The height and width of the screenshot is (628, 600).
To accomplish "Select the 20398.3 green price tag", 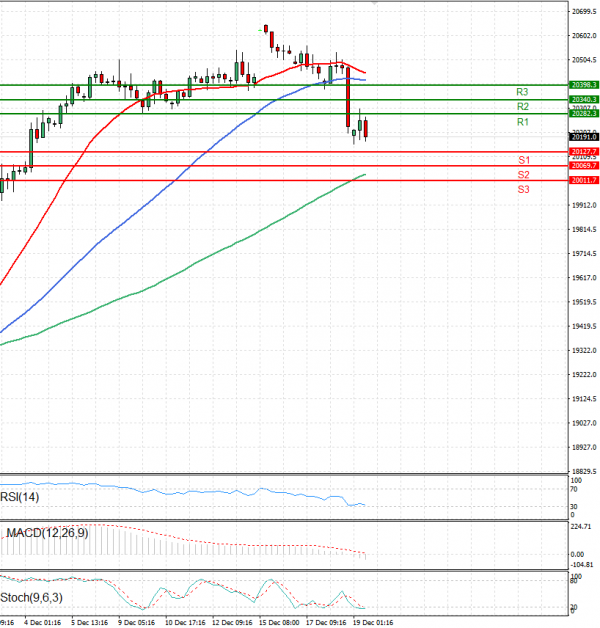I will (584, 85).
